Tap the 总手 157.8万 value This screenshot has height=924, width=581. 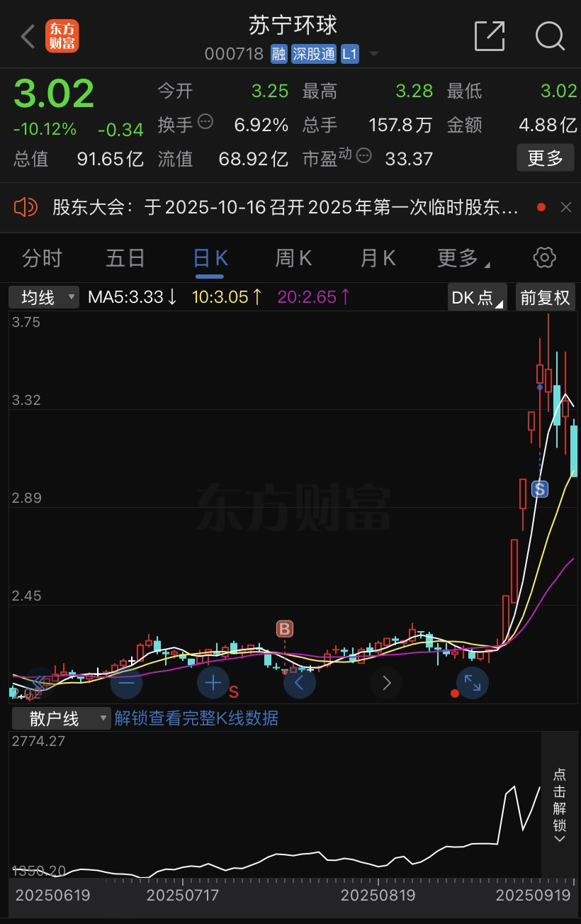pyautogui.click(x=400, y=125)
